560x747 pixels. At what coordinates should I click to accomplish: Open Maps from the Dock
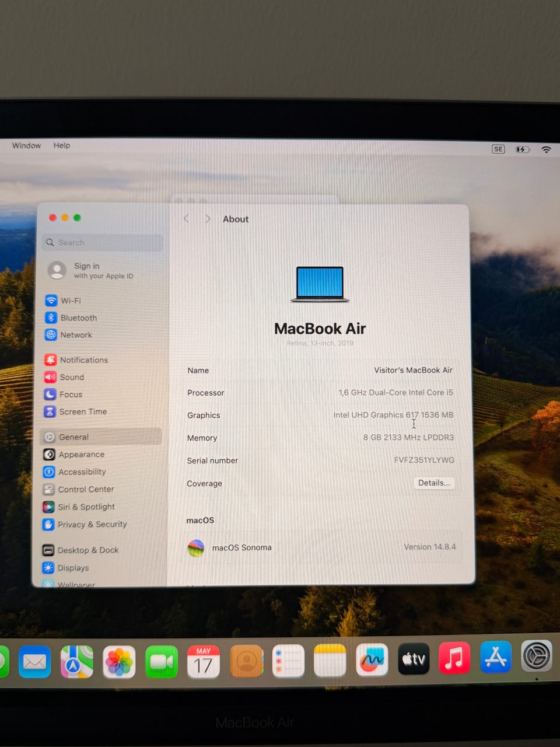click(x=77, y=661)
